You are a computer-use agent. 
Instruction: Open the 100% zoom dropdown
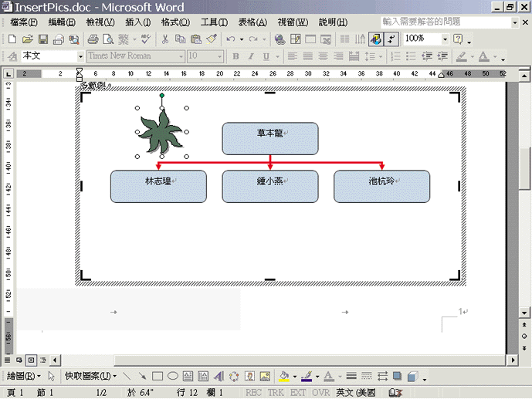coord(446,39)
